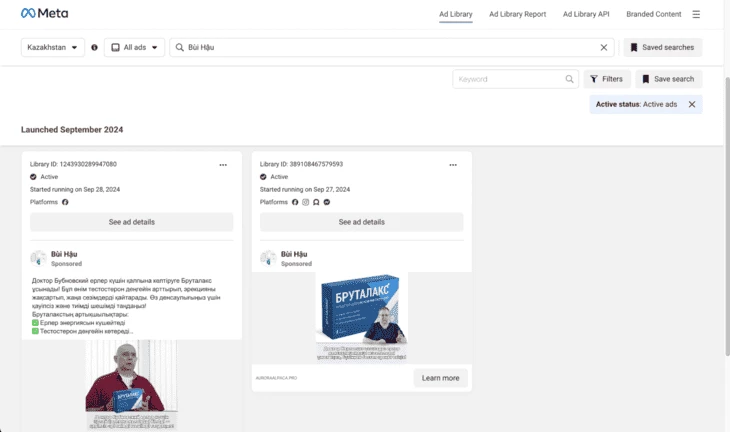The image size is (730, 432).
Task: Click Messenger platform icon on Sep 27 ad
Action: [327, 202]
